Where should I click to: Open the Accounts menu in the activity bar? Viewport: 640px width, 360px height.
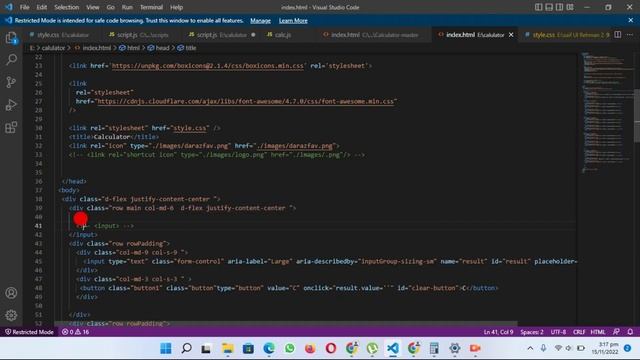click(x=11, y=293)
